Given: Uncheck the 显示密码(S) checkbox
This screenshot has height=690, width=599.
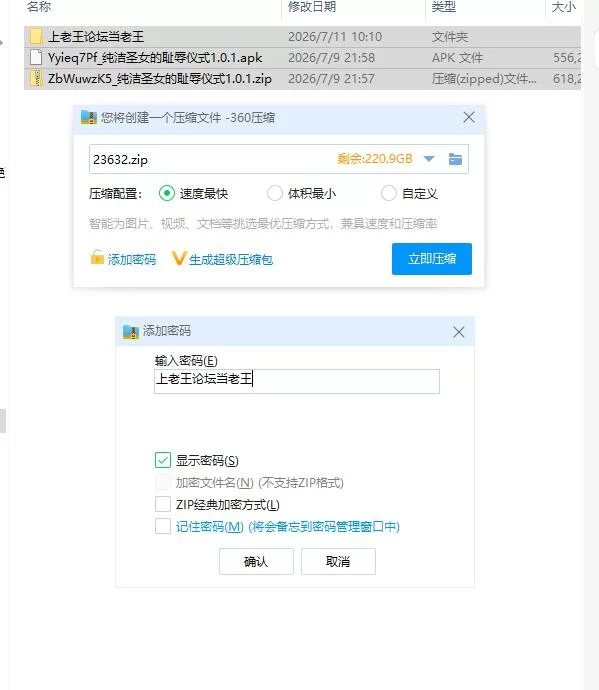Looking at the screenshot, I should coord(163,460).
